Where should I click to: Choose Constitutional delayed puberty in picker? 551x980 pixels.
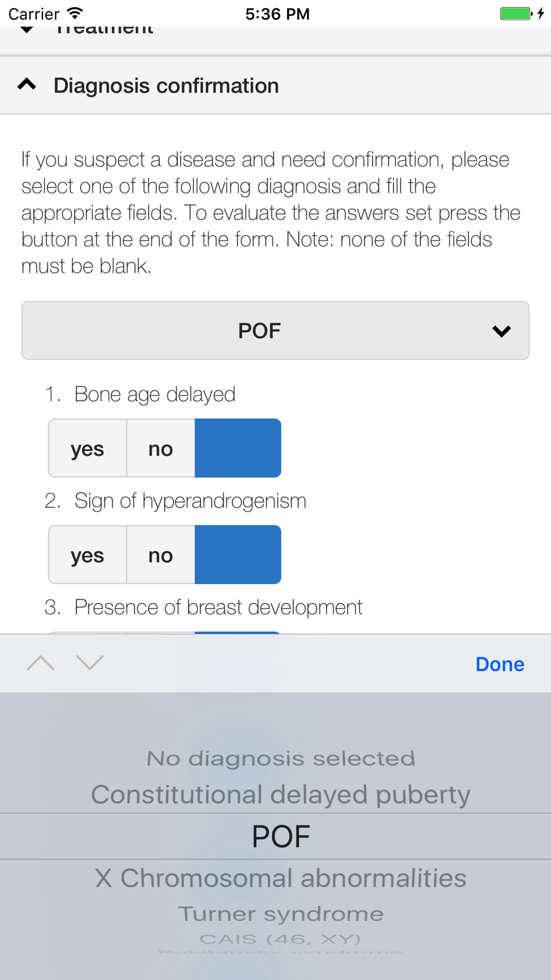(x=280, y=795)
